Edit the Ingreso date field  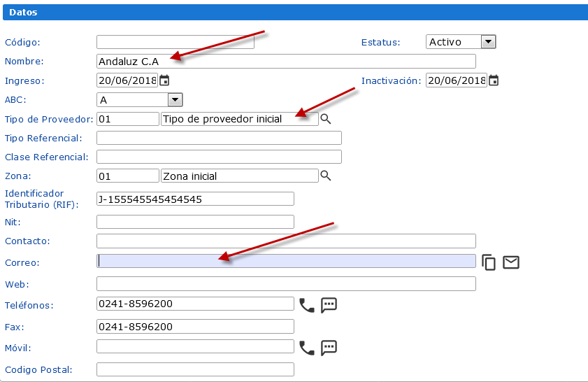pos(127,80)
